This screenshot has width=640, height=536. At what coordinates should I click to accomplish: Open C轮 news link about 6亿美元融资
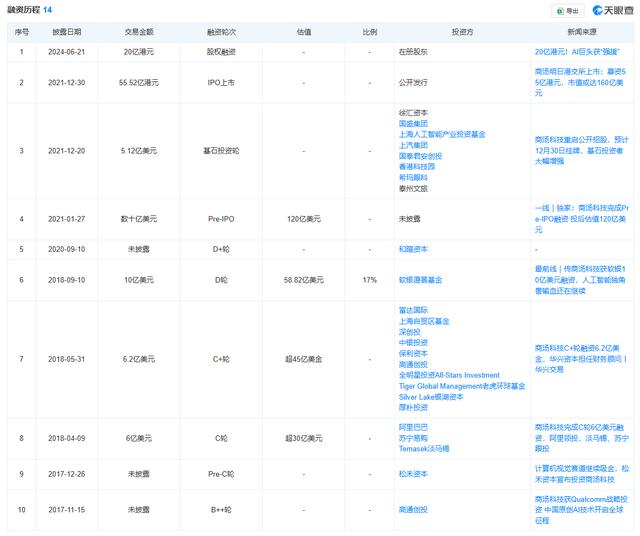(582, 438)
